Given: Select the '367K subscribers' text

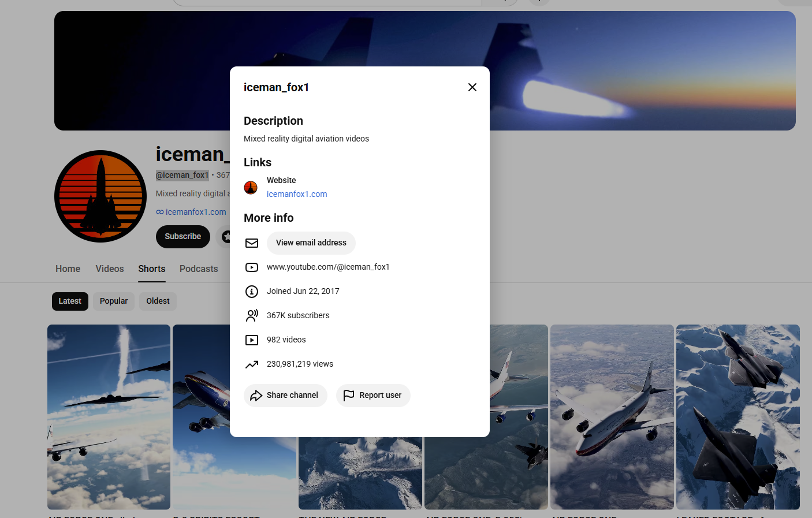Looking at the screenshot, I should click(298, 316).
